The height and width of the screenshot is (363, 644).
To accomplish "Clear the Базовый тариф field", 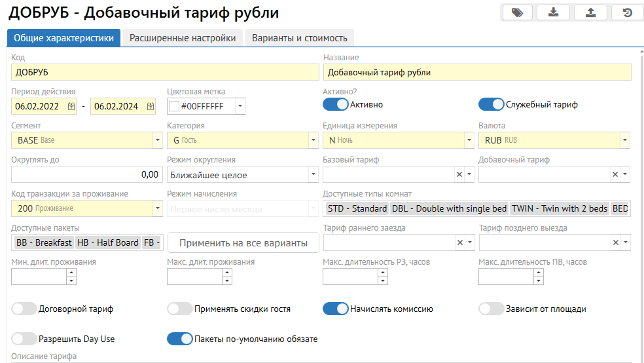I will point(459,175).
